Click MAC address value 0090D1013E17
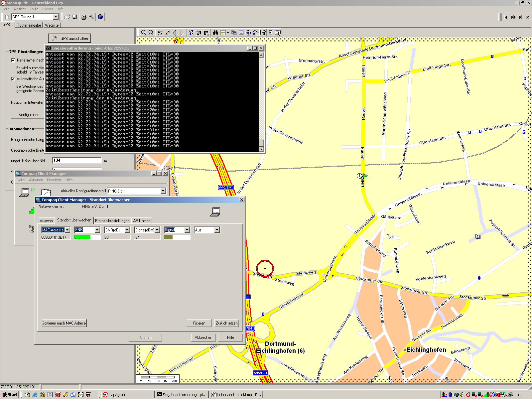 tap(56, 237)
